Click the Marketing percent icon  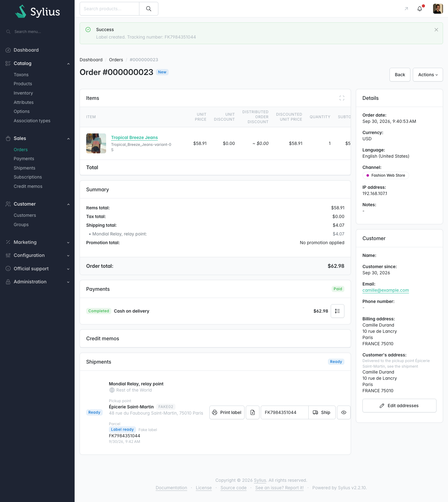pos(8,242)
